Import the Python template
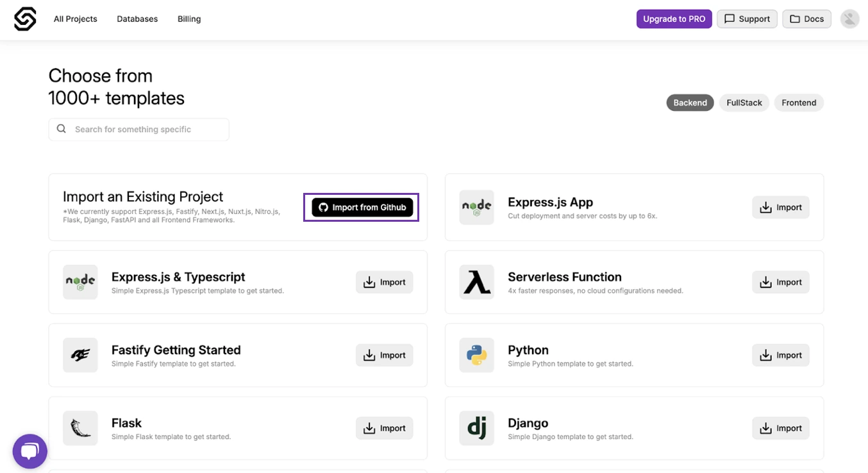868x473 pixels. pyautogui.click(x=780, y=355)
